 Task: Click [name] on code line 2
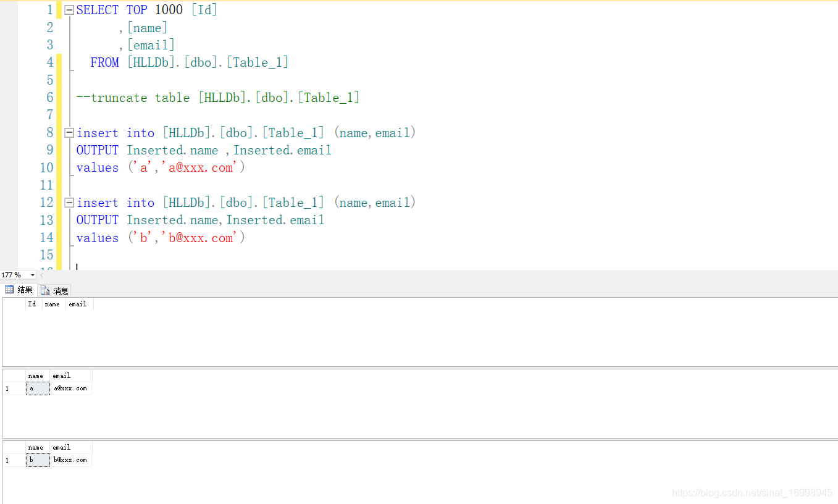pos(147,28)
